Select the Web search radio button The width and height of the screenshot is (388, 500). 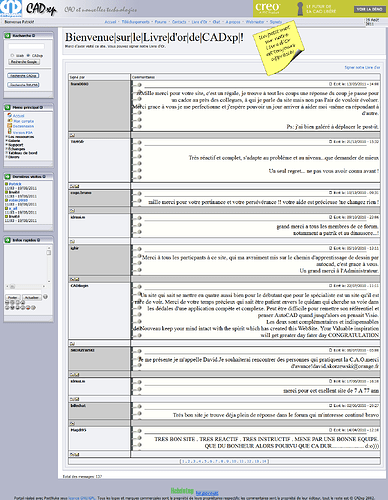pos(12,55)
